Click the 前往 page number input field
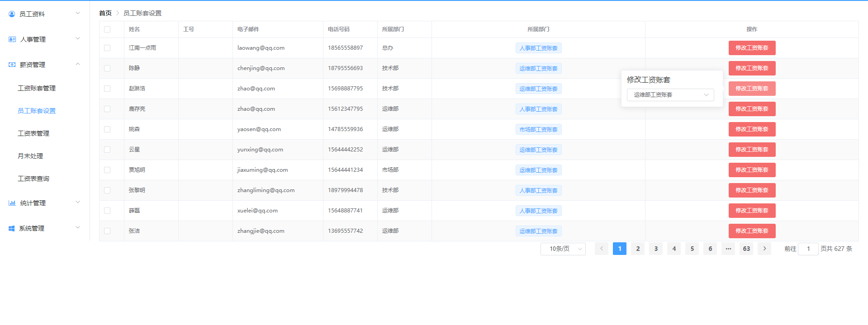The width and height of the screenshot is (868, 325). pyautogui.click(x=808, y=249)
